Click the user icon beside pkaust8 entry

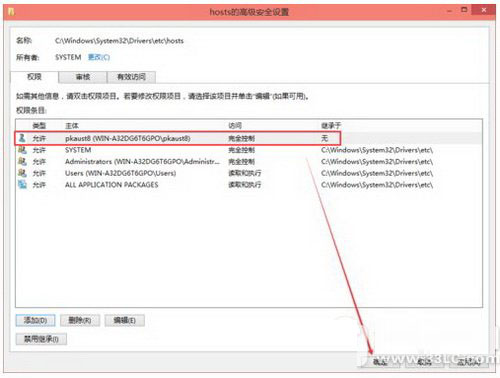click(x=22, y=138)
